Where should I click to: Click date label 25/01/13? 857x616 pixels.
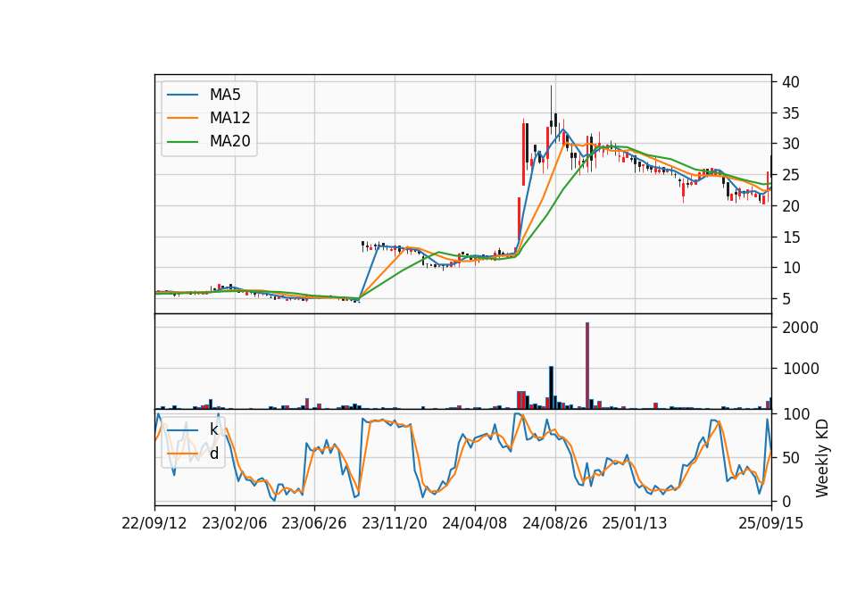pyautogui.click(x=635, y=524)
